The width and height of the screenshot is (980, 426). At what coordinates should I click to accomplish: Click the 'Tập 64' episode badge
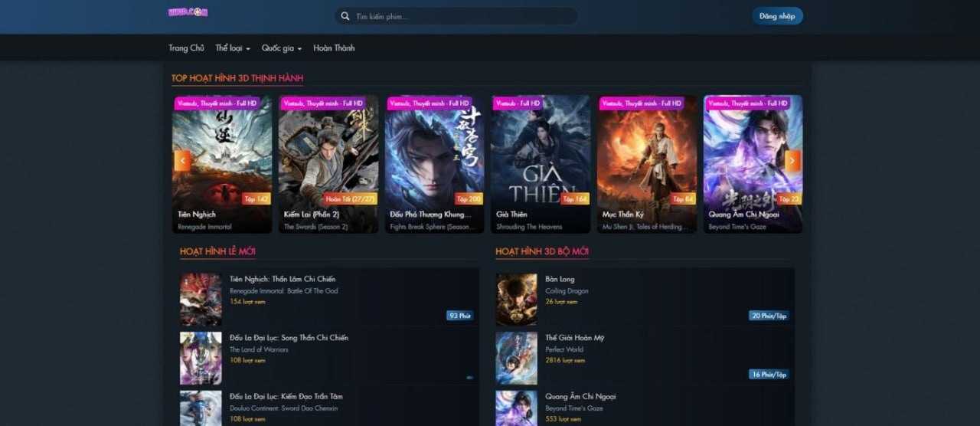pos(684,199)
